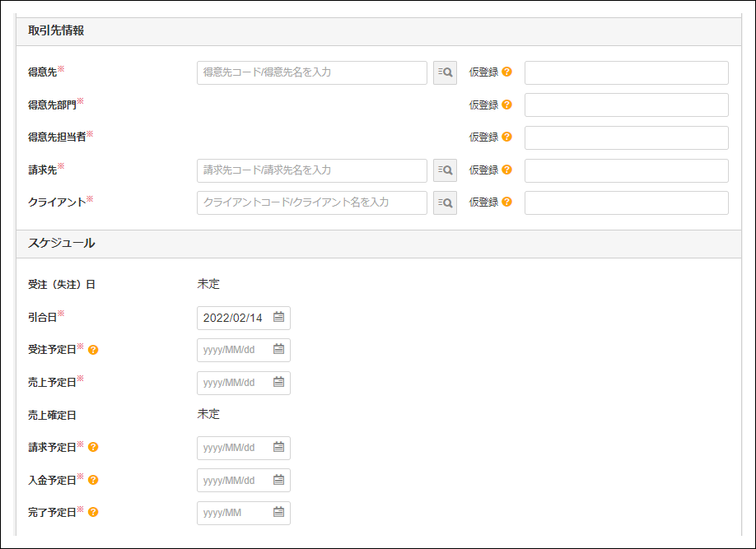The height and width of the screenshot is (549, 756).
Task: Focus the 請求先 code/name input field
Action: [x=312, y=170]
